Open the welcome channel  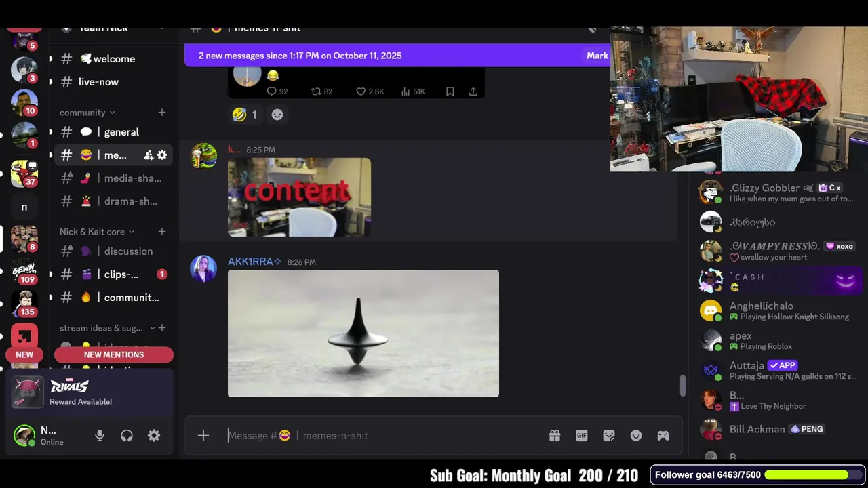point(108,59)
